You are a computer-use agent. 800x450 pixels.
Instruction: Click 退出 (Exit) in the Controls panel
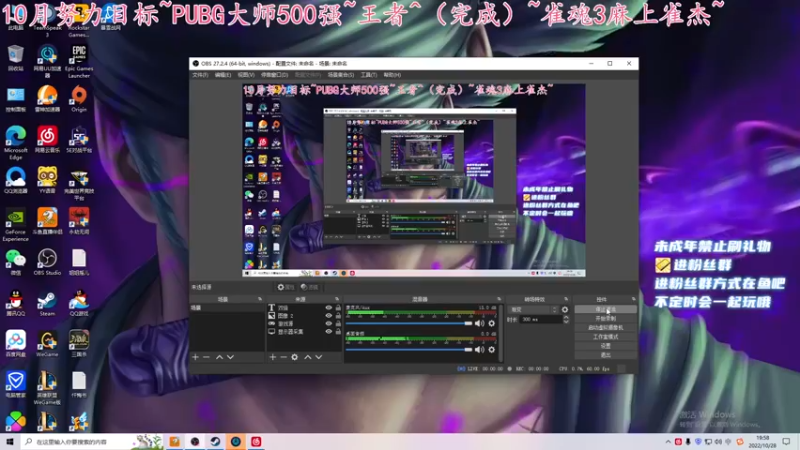pos(606,355)
